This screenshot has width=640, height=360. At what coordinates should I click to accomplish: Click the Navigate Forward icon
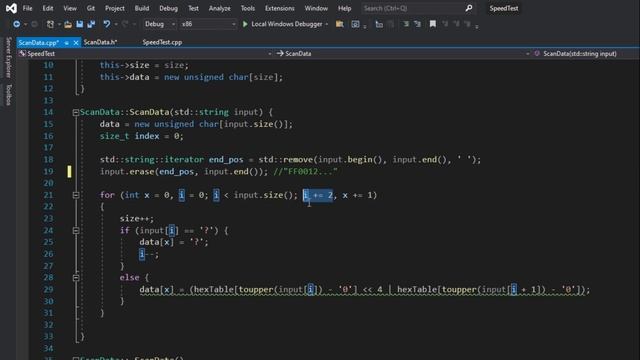tap(34, 24)
